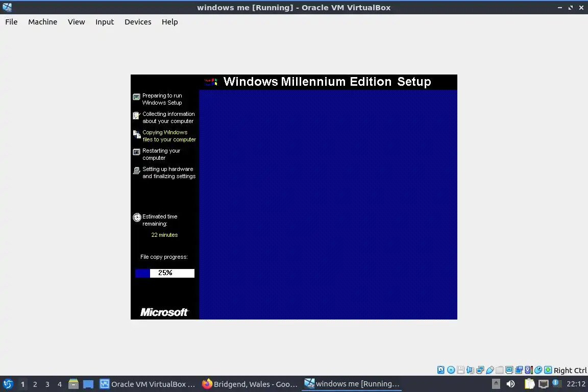Screen dimensions: 588x392
Task: Switch to Oracle VM VirtualBox Manager taskbar entry
Action: click(x=148, y=384)
